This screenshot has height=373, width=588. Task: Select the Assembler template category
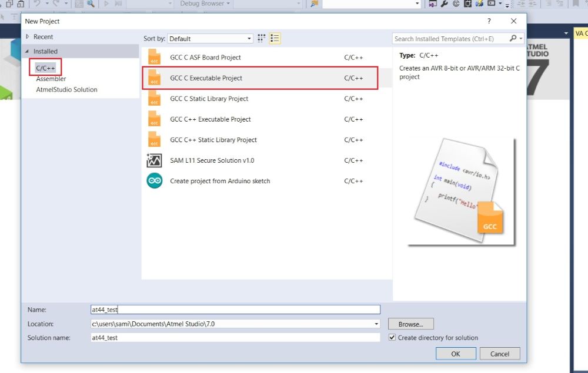pos(51,79)
